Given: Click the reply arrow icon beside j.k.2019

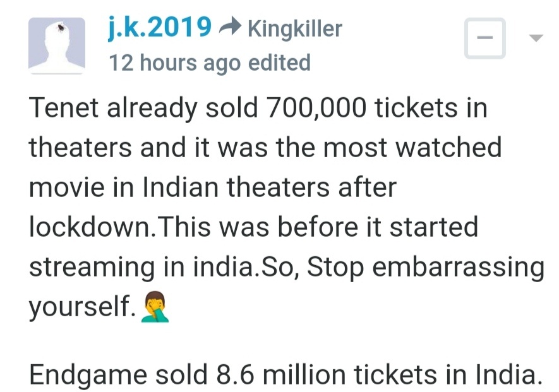Looking at the screenshot, I should click(x=230, y=27).
